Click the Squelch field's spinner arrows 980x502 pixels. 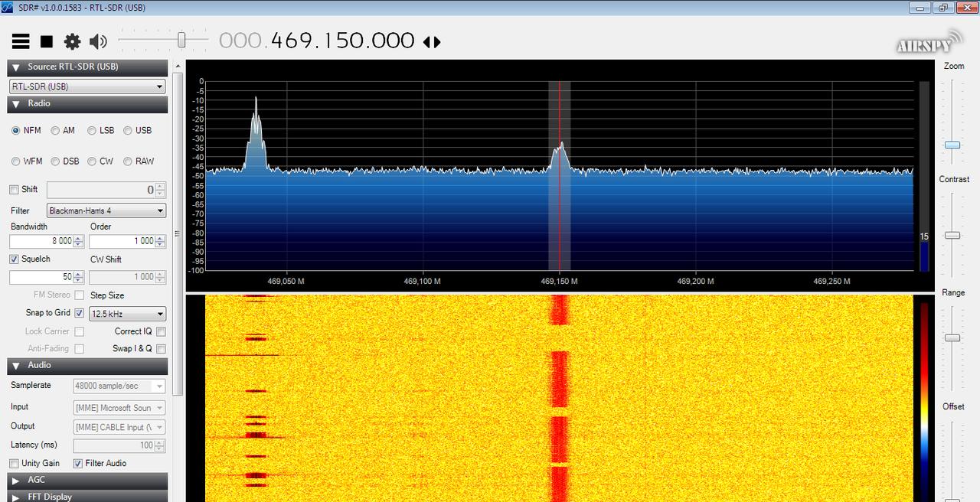(x=80, y=277)
